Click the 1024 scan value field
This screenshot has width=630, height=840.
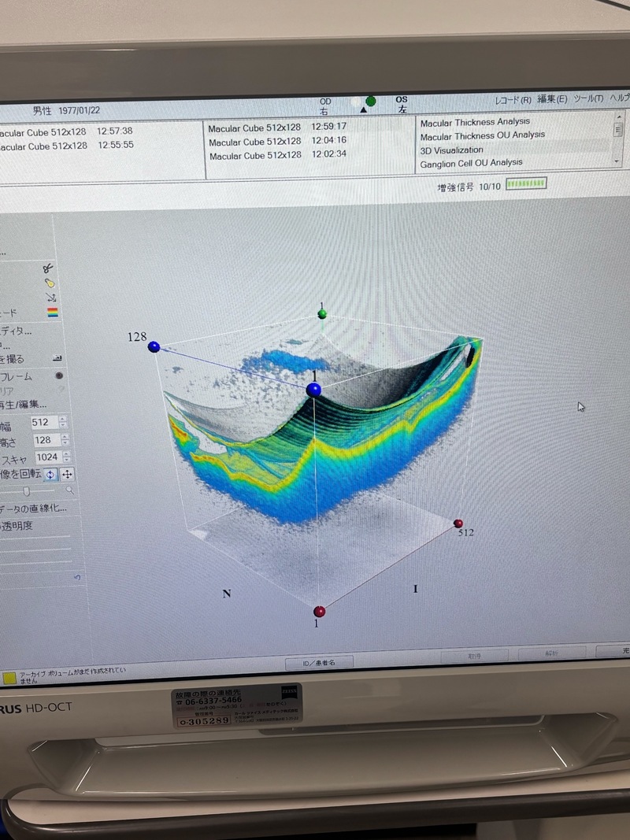coord(46,457)
